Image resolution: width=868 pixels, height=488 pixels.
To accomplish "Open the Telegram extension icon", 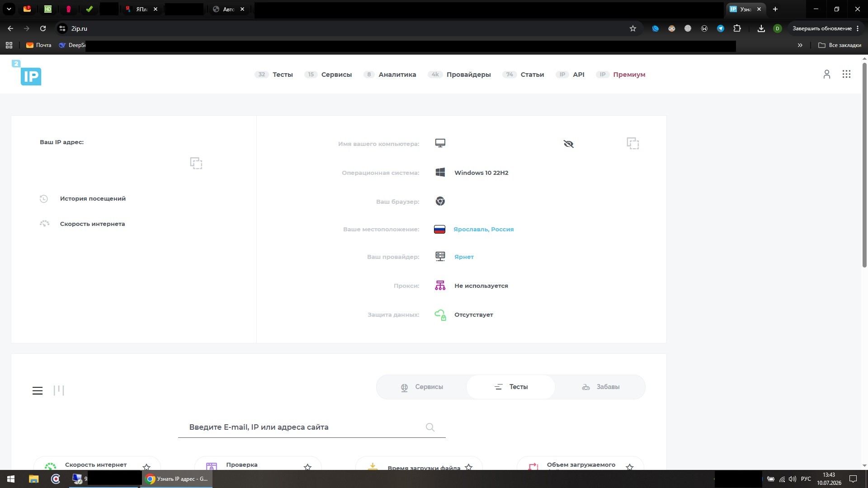I will [x=721, y=28].
